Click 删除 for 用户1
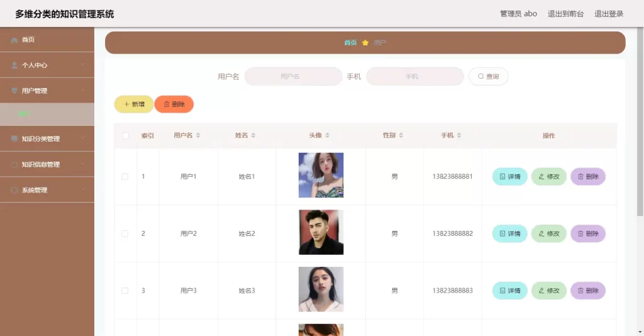This screenshot has width=644, height=336. pos(588,177)
